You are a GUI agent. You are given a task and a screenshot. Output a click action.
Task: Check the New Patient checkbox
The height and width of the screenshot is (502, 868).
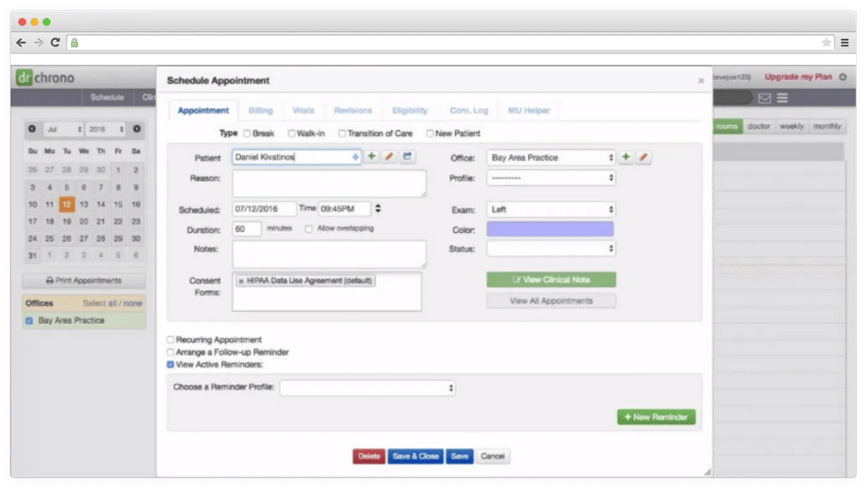430,133
